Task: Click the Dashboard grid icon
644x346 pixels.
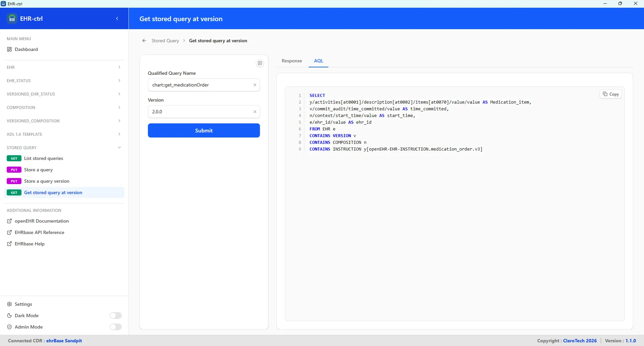Action: (9, 49)
